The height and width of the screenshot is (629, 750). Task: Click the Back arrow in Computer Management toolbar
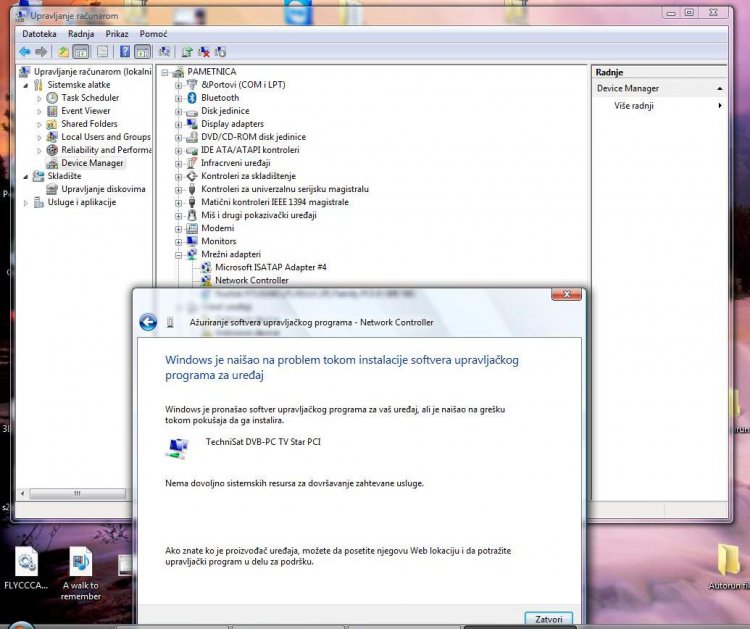[24, 52]
